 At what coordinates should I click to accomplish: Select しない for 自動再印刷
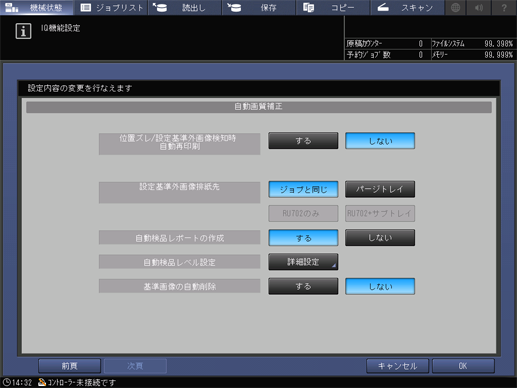pyautogui.click(x=380, y=141)
